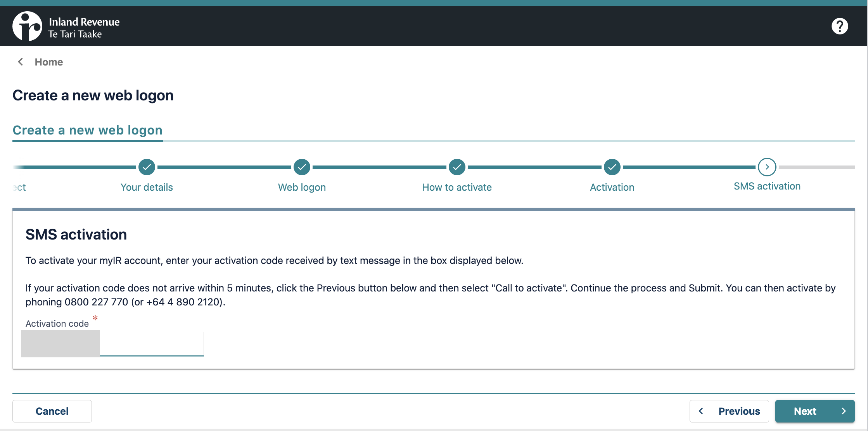Click the Web logon step label

click(x=302, y=187)
